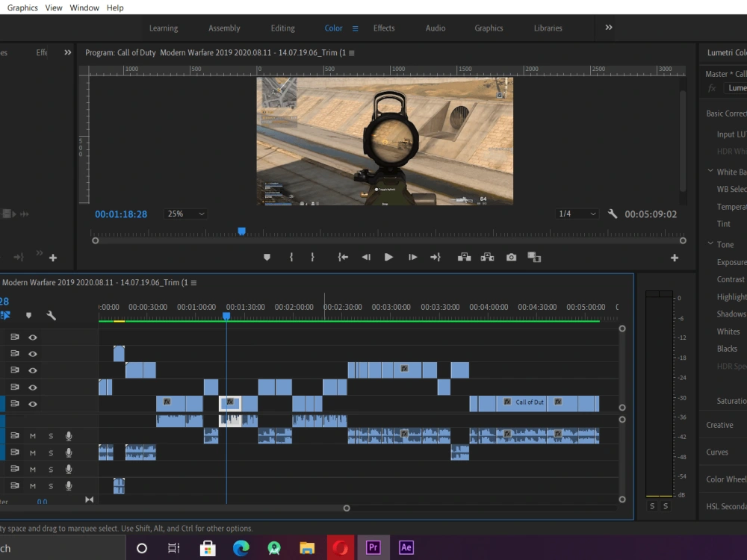747x560 pixels.
Task: Open the 1/4 playback resolution dropdown
Action: coord(577,214)
